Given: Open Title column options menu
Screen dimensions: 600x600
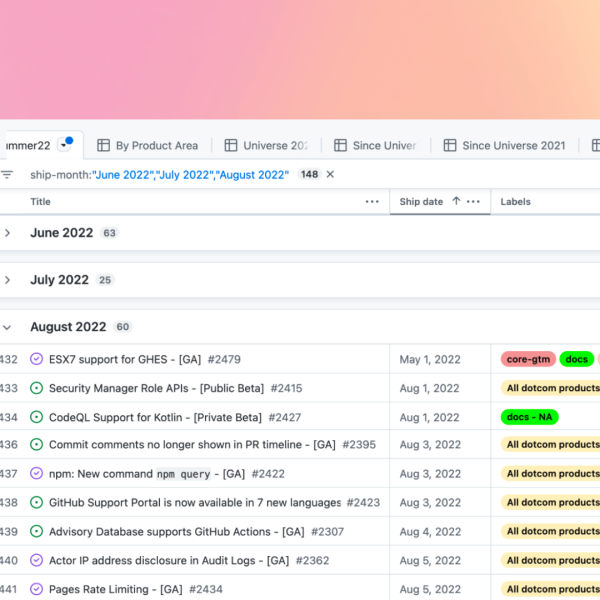Looking at the screenshot, I should pyautogui.click(x=372, y=202).
